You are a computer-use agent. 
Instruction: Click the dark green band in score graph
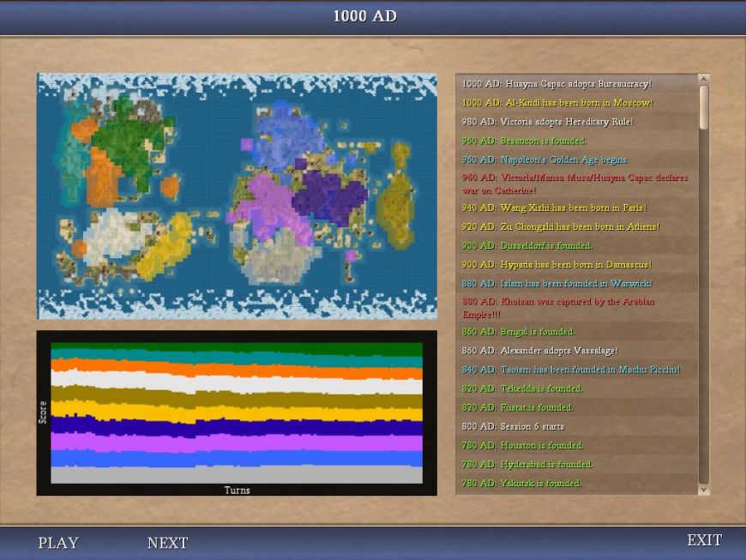(237, 348)
